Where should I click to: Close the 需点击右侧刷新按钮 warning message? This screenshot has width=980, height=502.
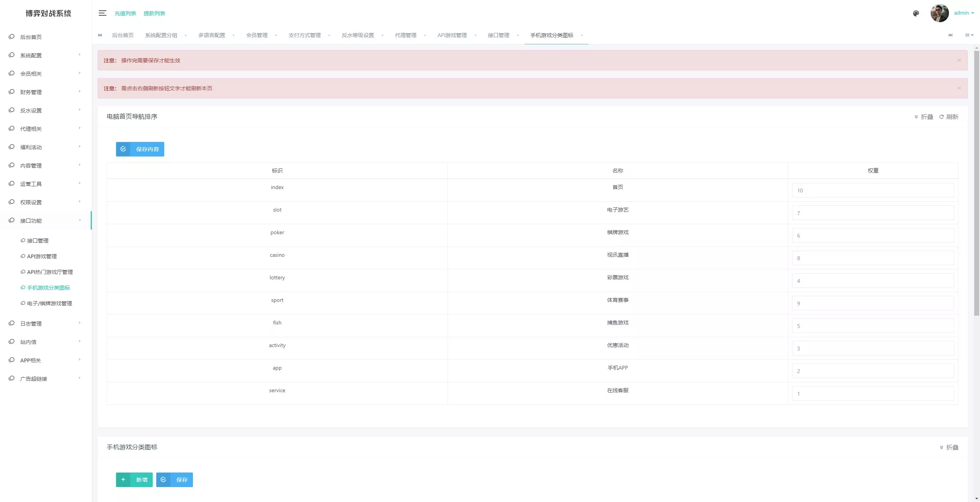[959, 88]
